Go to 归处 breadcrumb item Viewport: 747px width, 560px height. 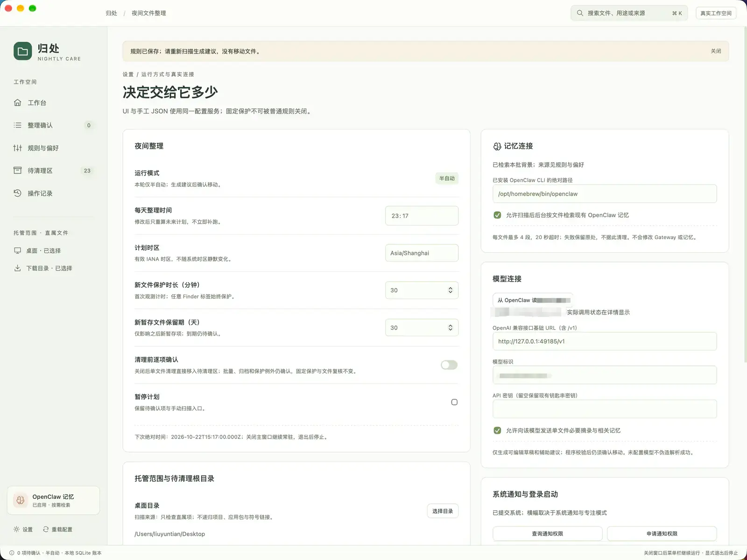111,13
